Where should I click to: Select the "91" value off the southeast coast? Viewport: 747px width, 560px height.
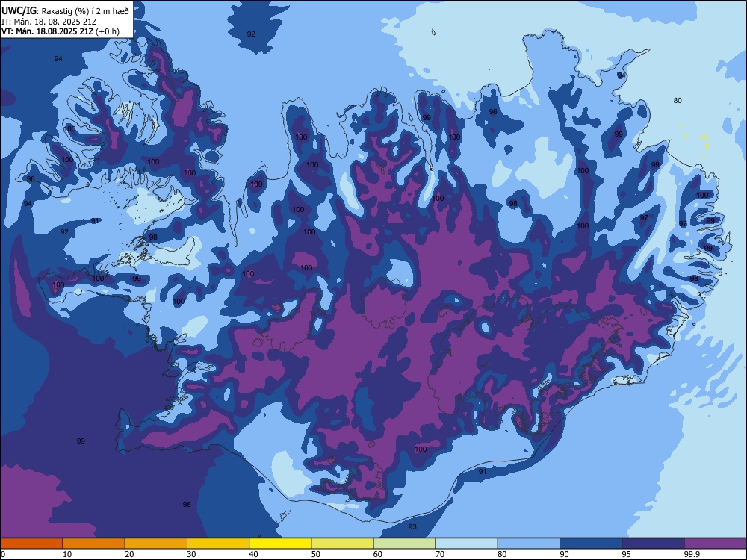482,471
